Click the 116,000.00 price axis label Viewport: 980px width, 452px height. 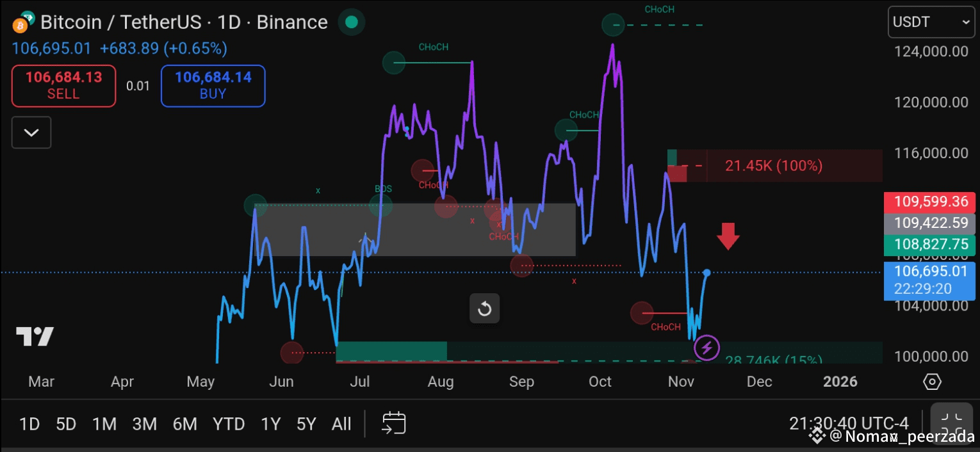(931, 153)
